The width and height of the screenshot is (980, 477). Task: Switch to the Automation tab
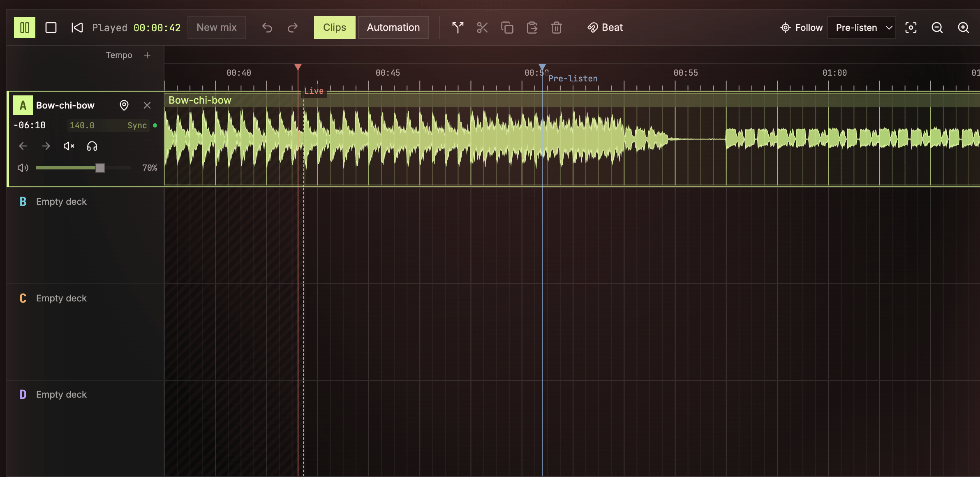tap(393, 28)
